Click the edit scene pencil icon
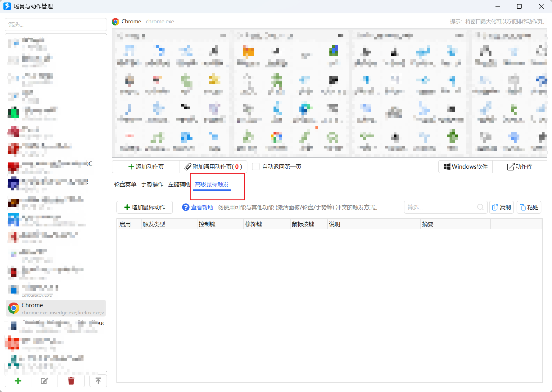Viewport: 552px width, 392px height. click(x=44, y=381)
